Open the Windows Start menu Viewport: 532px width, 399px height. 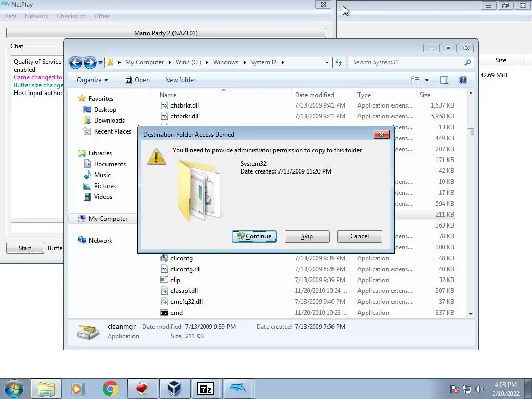pyautogui.click(x=14, y=389)
